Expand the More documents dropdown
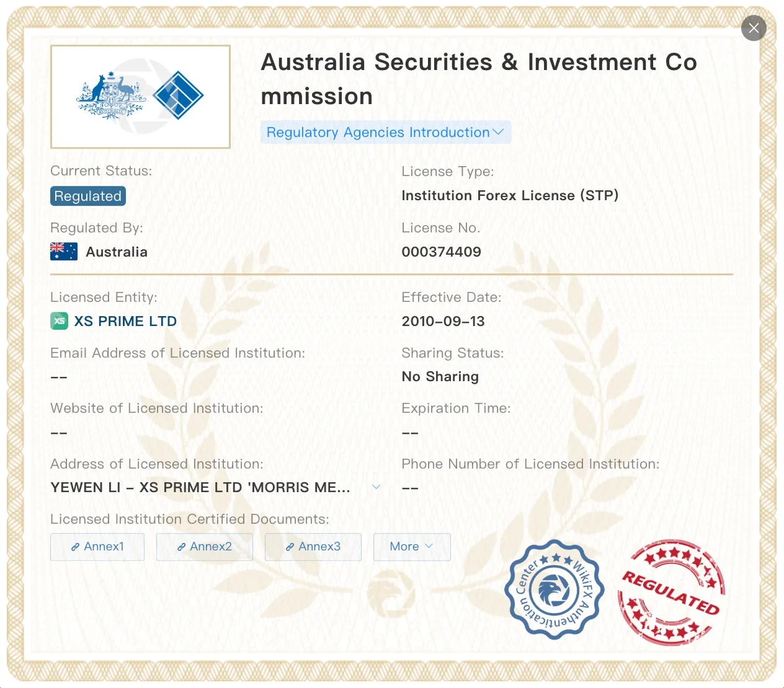Viewport: 784px width, 688px height. pos(412,547)
